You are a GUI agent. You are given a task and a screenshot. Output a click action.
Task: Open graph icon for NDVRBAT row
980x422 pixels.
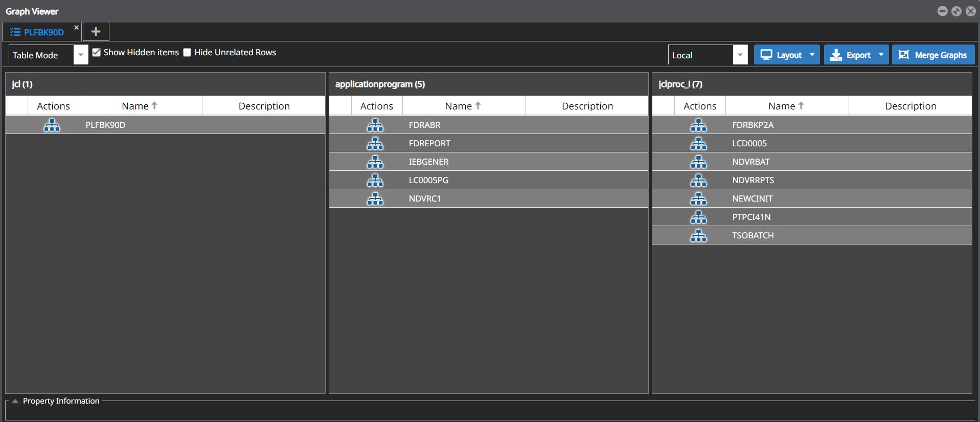click(x=698, y=162)
